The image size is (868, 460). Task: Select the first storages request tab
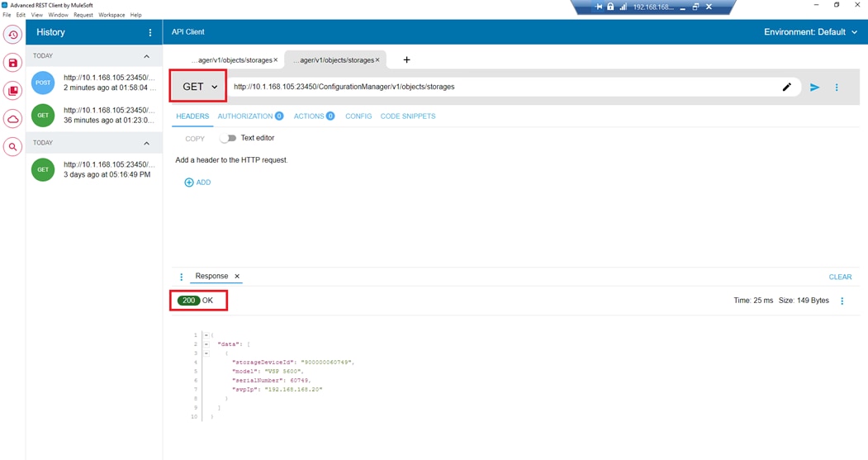[232, 59]
